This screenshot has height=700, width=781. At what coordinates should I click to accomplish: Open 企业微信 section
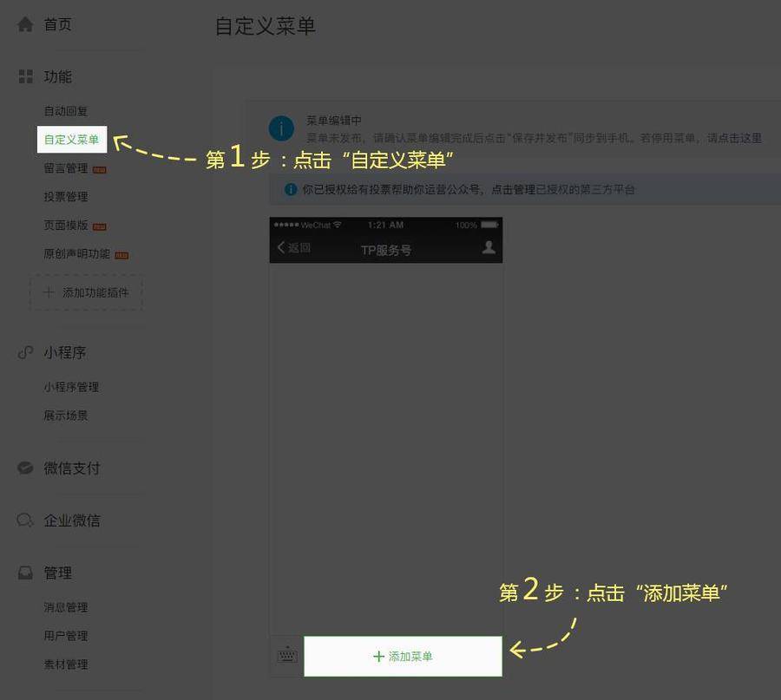click(72, 520)
